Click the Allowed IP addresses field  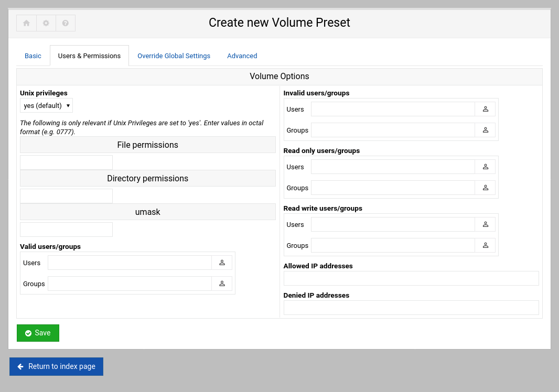[411, 278]
